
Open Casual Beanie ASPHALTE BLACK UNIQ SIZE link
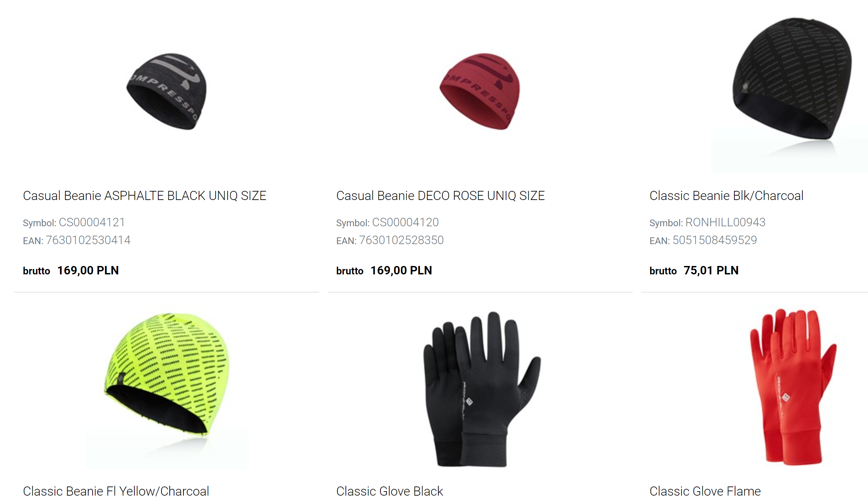click(144, 196)
